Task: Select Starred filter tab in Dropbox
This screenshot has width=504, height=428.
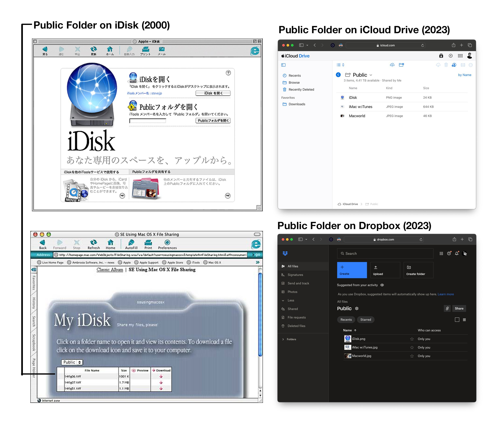Action: (365, 320)
